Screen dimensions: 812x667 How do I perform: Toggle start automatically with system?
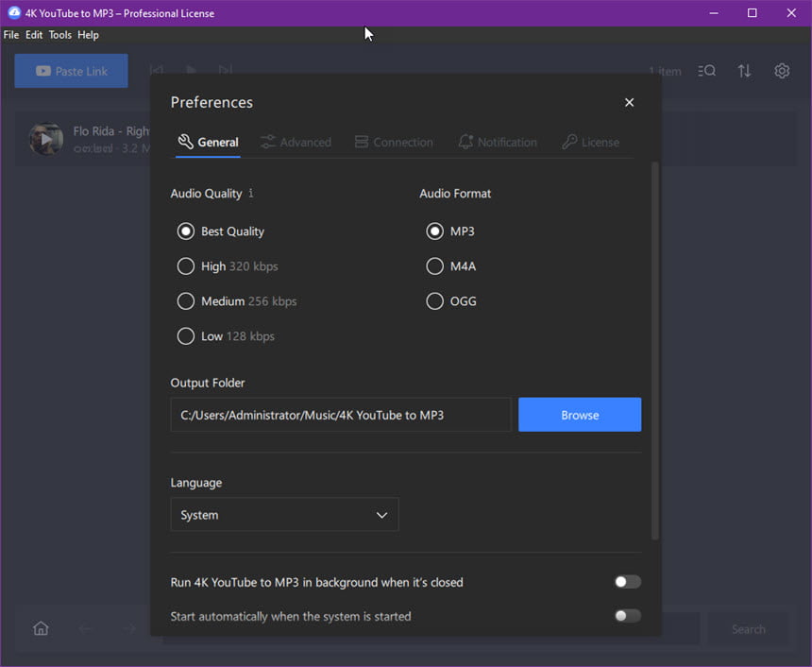coord(627,616)
